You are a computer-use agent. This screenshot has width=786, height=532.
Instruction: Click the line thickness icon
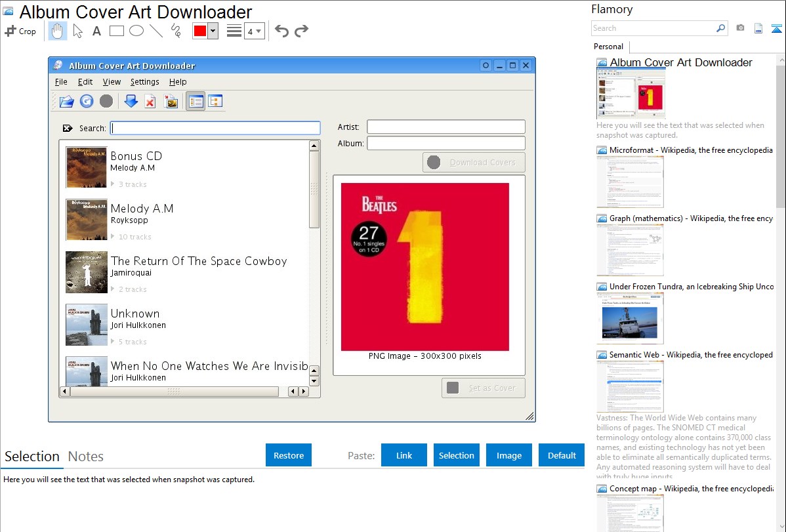tap(234, 31)
